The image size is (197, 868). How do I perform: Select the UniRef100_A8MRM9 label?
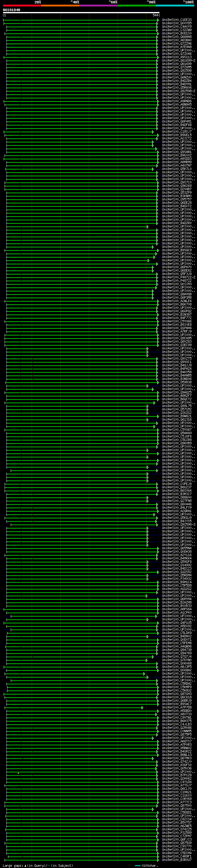pyautogui.click(x=176, y=162)
